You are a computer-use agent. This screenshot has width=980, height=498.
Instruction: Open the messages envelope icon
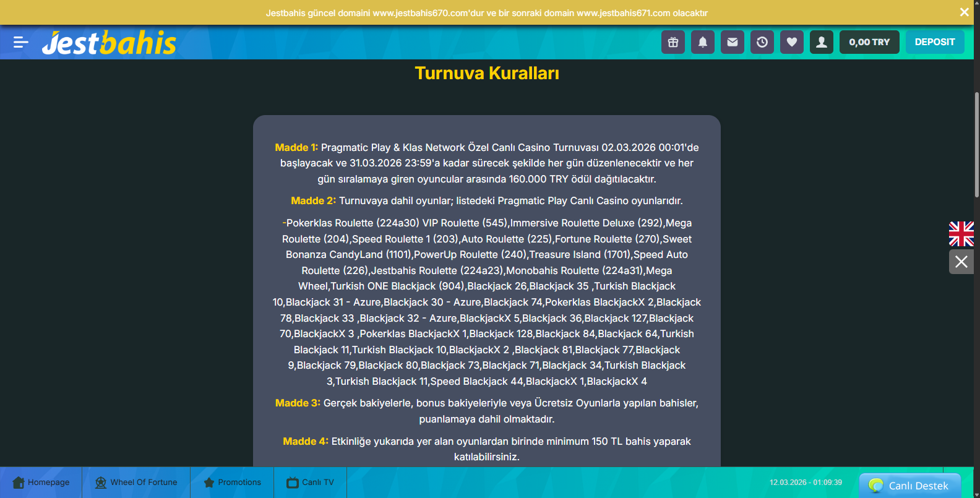(x=733, y=42)
